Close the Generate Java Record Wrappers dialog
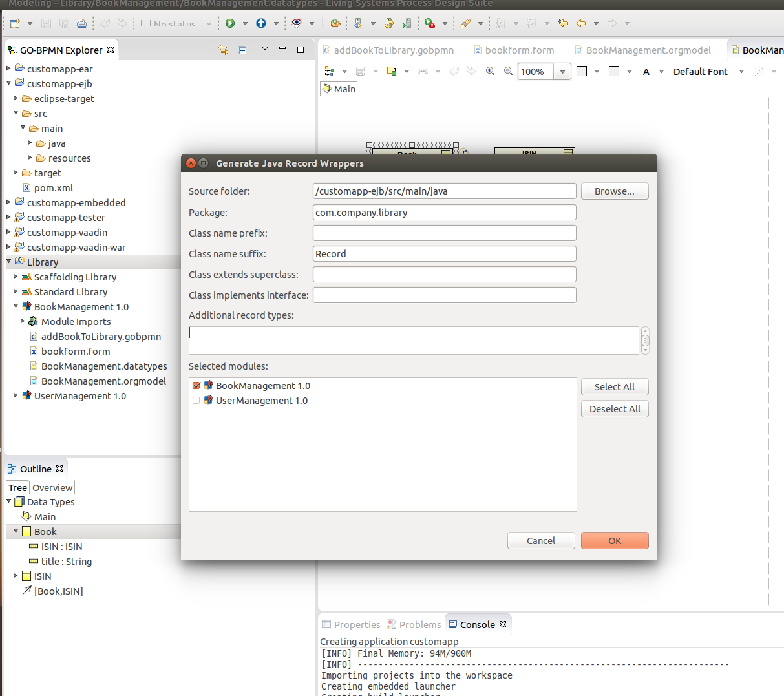Image resolution: width=784 pixels, height=696 pixels. pos(191,163)
